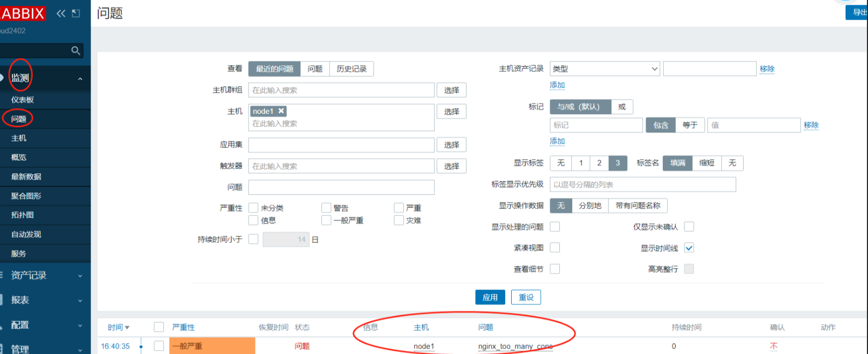Click the 应用 apply button
This screenshot has height=354, width=868.
point(490,297)
